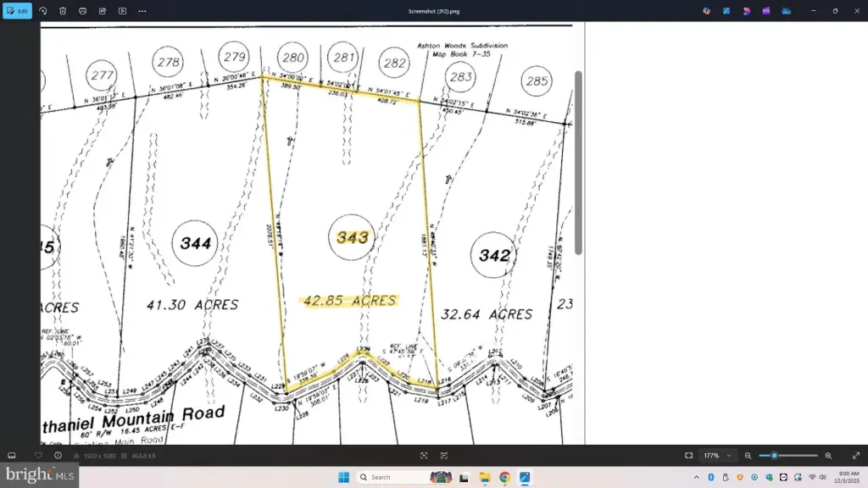Start slideshow from the top toolbar
Screen dimensions: 868x488
[122, 11]
